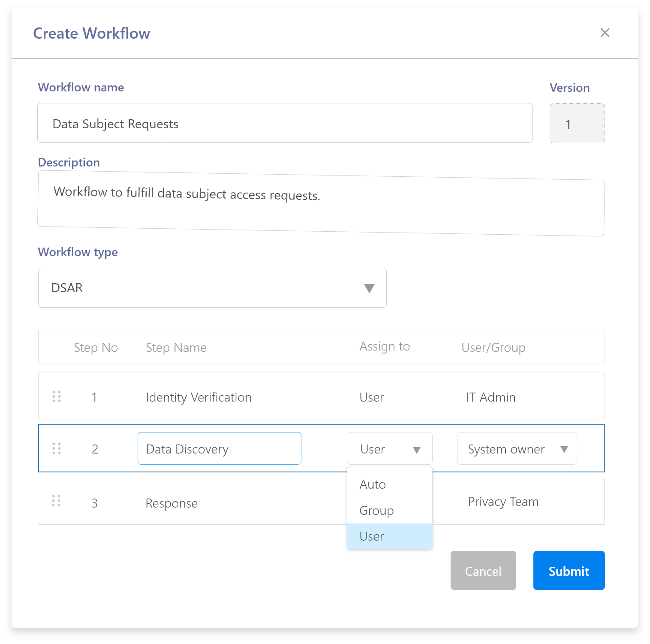Image resolution: width=650 pixels, height=644 pixels.
Task: Grab the drag handle for step 3
Action: 56,501
